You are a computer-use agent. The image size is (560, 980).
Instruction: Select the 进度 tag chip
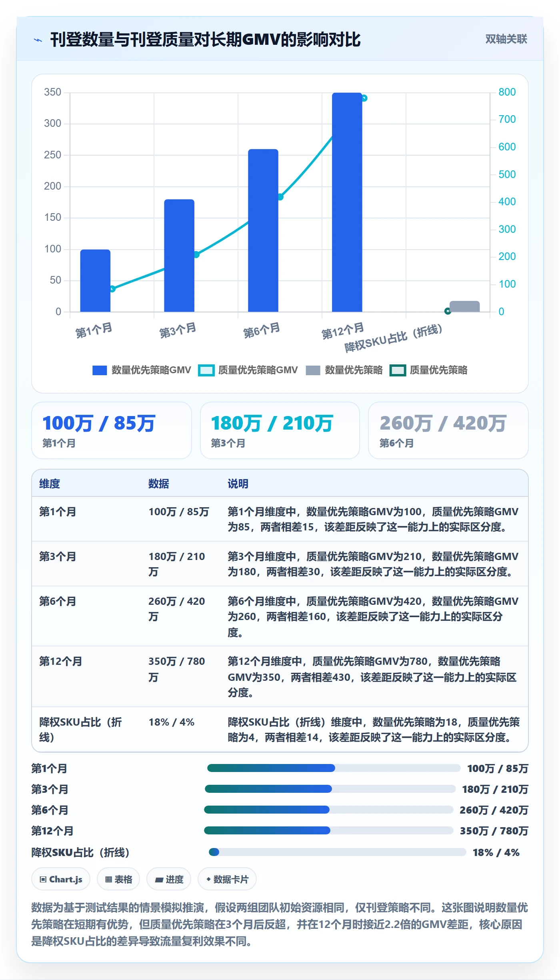169,879
